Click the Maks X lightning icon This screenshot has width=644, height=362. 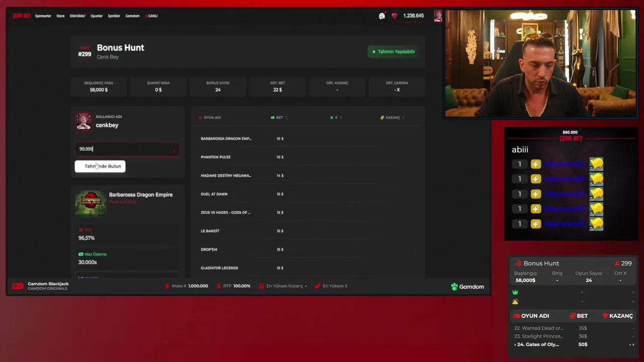coord(167,286)
